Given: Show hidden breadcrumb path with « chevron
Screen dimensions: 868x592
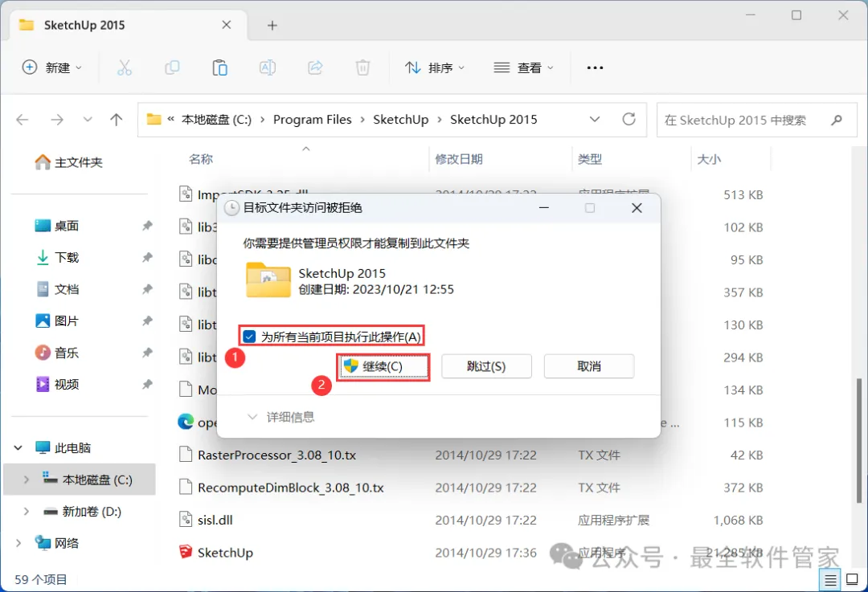Looking at the screenshot, I should [x=170, y=119].
